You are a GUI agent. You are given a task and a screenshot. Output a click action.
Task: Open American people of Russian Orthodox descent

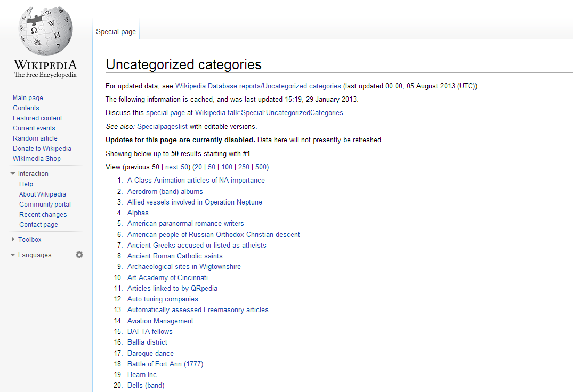click(x=213, y=235)
